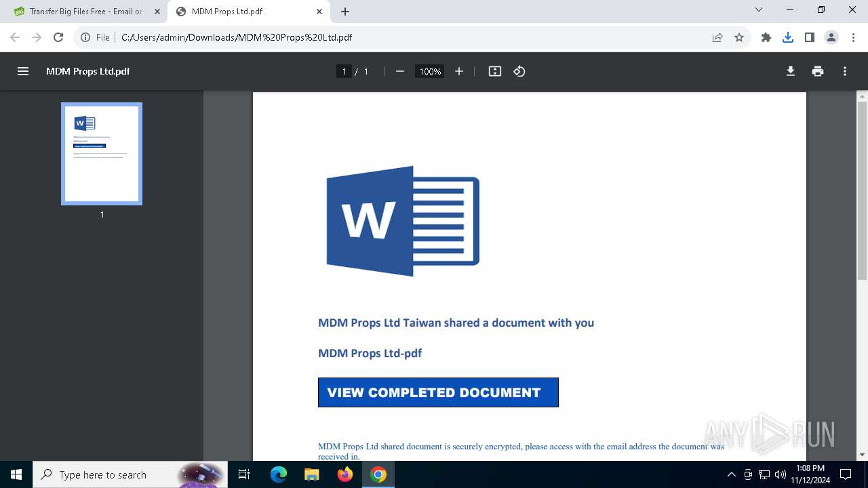Go forward in browser history

(x=37, y=37)
